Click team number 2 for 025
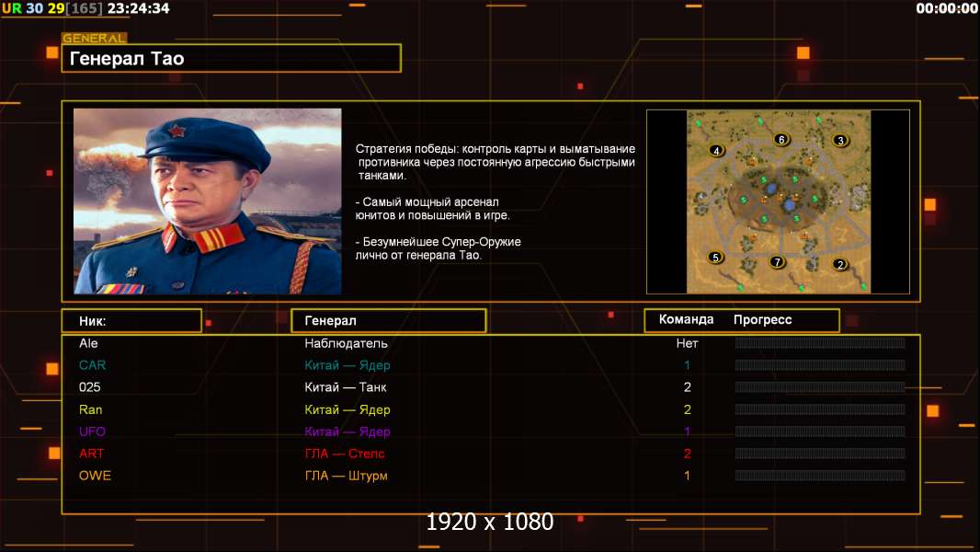Screen dimensions: 980x552 point(687,387)
